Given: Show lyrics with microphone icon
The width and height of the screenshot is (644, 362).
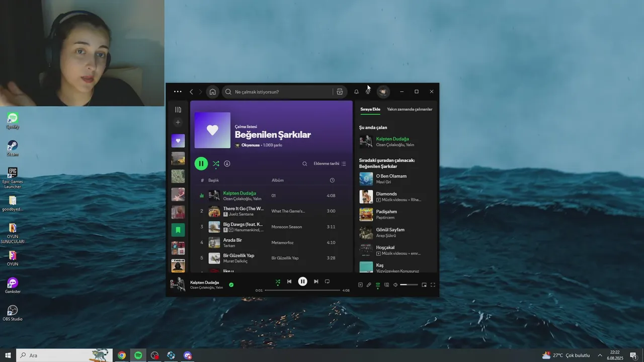Looking at the screenshot, I should 369,285.
